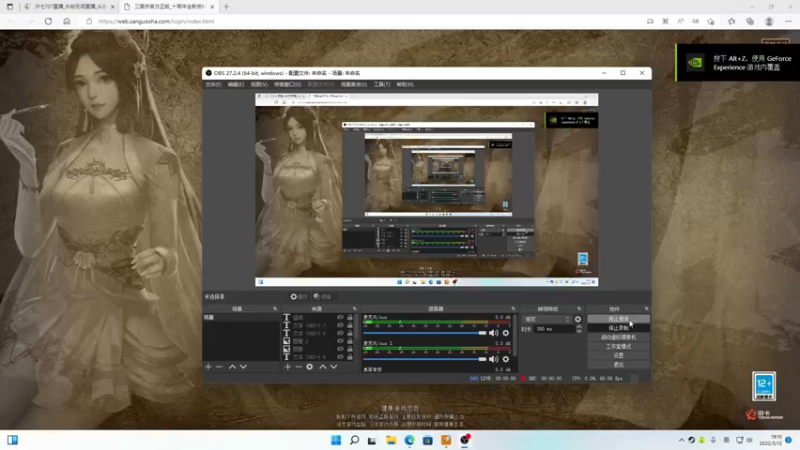Screen dimensions: 800x450
Task: Adjust first mixer channel volume slider
Action: click(424, 333)
